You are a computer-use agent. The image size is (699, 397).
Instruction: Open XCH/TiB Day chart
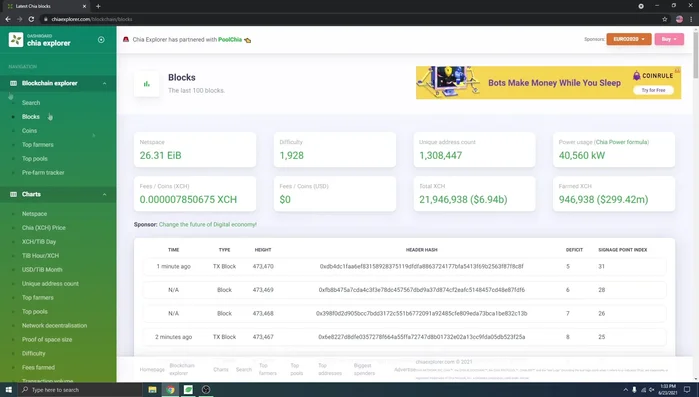[39, 241]
